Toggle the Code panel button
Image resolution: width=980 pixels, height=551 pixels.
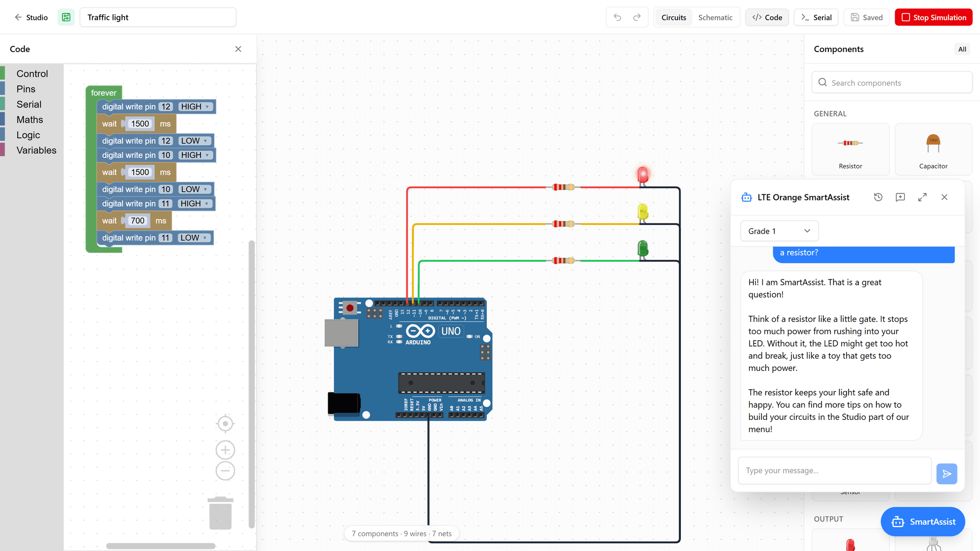click(767, 17)
